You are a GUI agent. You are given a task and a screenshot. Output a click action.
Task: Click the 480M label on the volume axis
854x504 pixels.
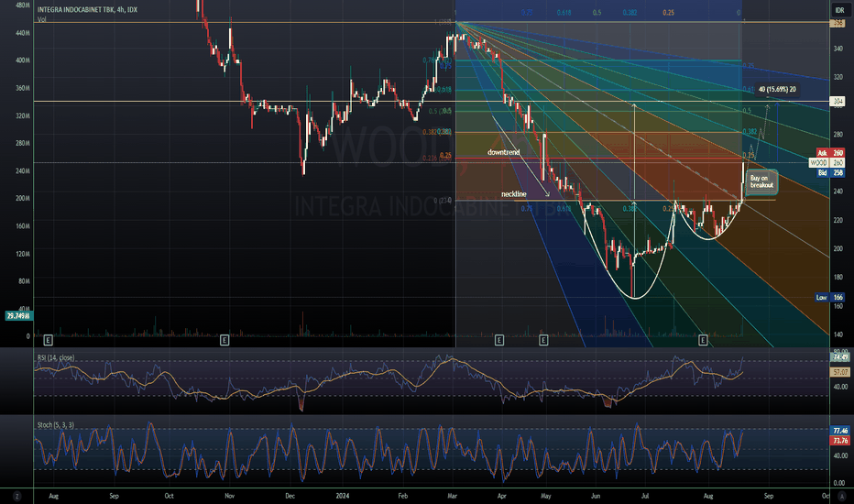[x=23, y=5]
